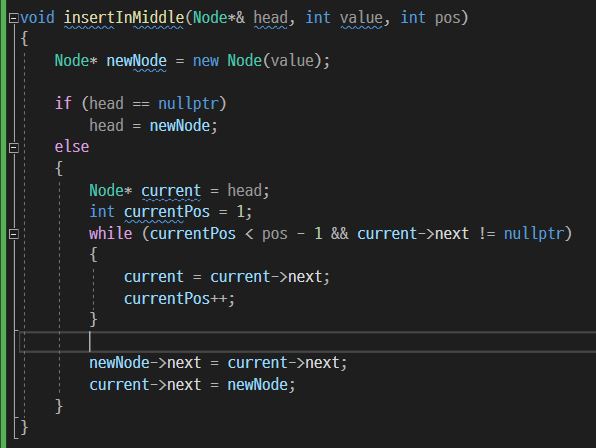Image resolution: width=596 pixels, height=448 pixels.
Task: Click the current->next = newNode line
Action: (192, 385)
